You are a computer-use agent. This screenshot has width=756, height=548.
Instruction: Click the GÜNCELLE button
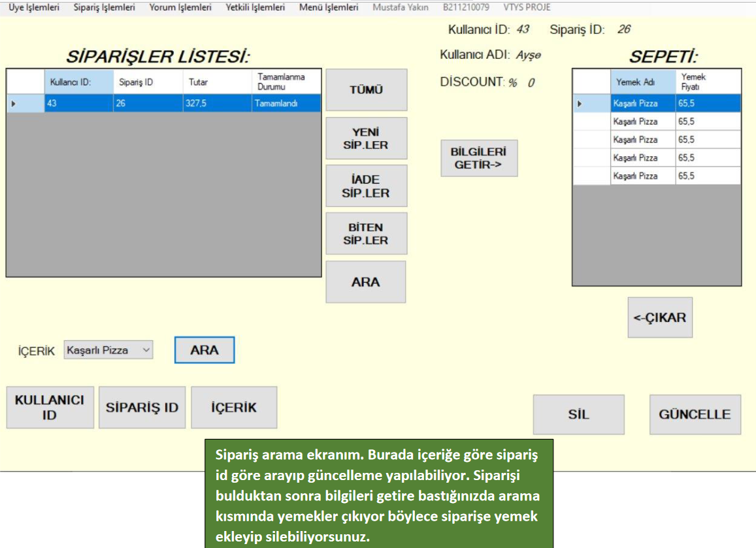[695, 415]
